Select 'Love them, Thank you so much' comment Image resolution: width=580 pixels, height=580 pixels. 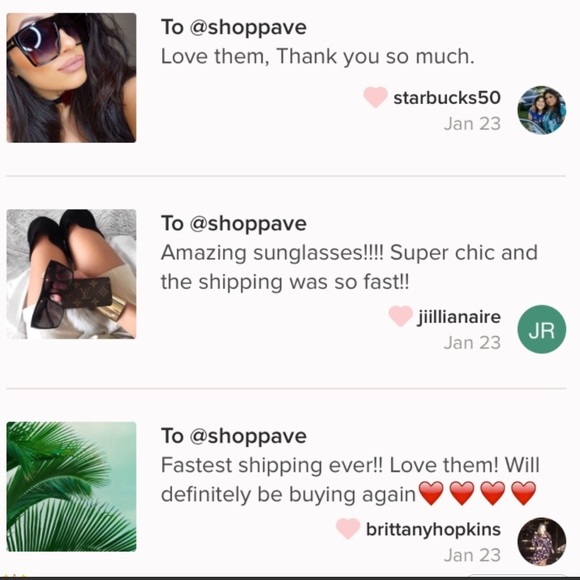[x=317, y=57]
